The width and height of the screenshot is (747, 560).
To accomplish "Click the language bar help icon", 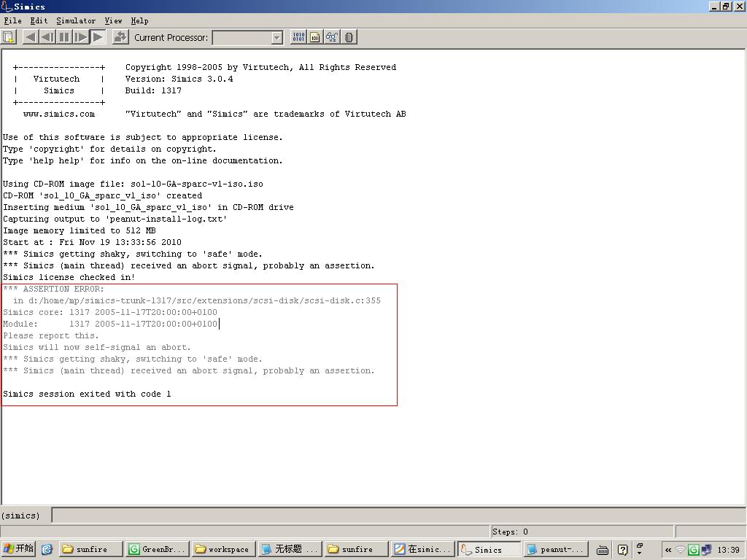I will (622, 550).
